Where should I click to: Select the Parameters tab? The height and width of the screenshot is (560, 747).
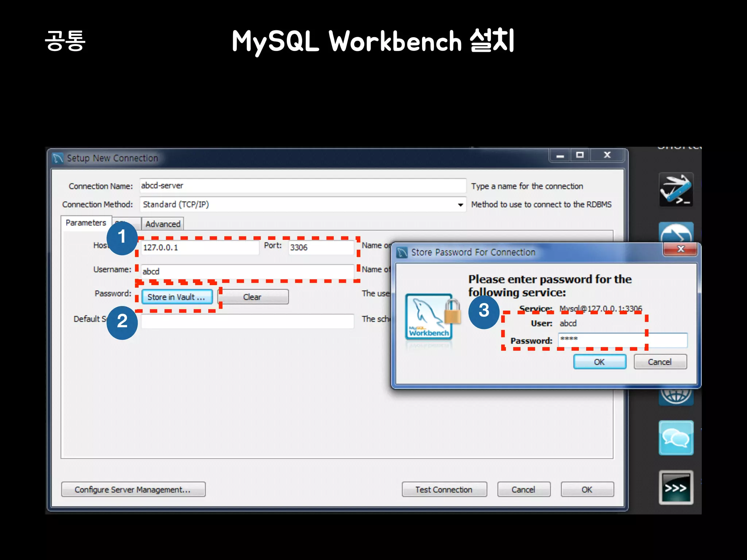point(86,223)
